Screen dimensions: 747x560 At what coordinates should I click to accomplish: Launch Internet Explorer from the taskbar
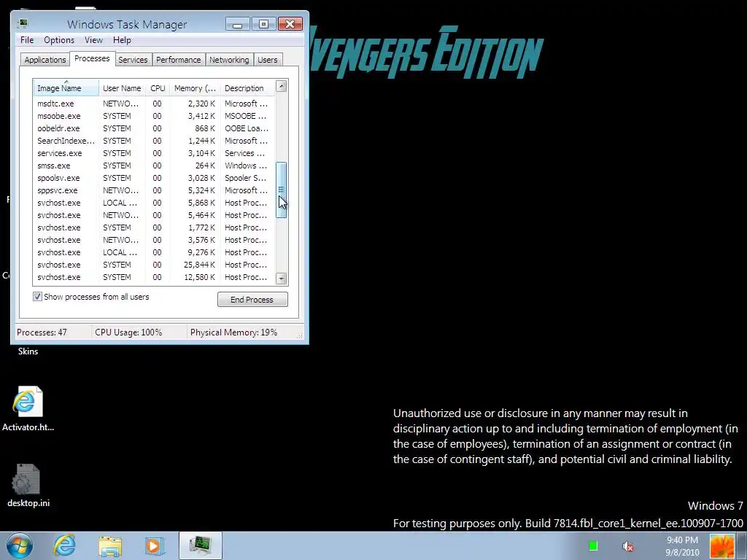coord(64,545)
